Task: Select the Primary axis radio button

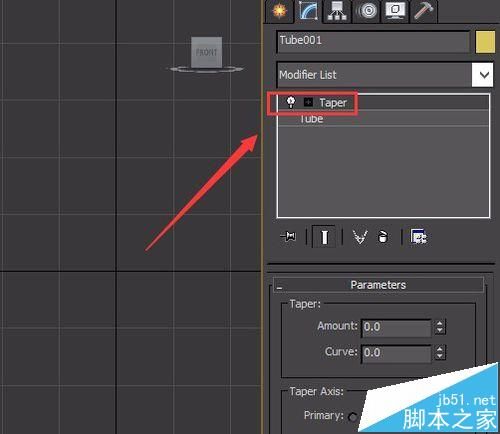Action: [352, 417]
